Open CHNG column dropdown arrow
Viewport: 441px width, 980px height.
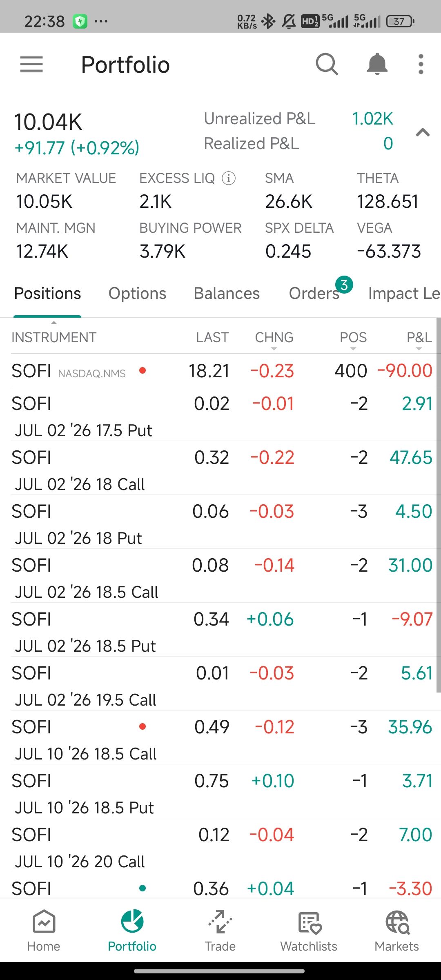[274, 349]
